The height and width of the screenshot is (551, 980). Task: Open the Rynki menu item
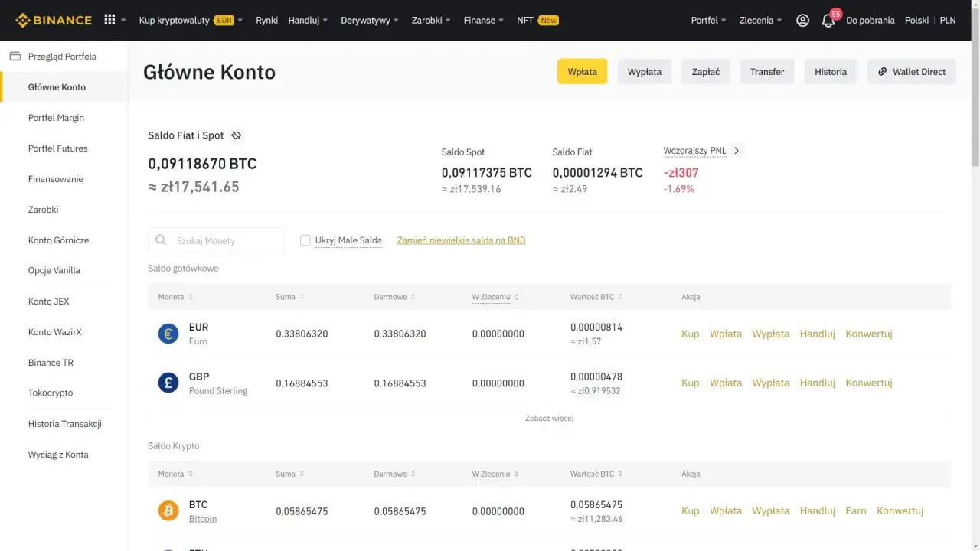[266, 21]
